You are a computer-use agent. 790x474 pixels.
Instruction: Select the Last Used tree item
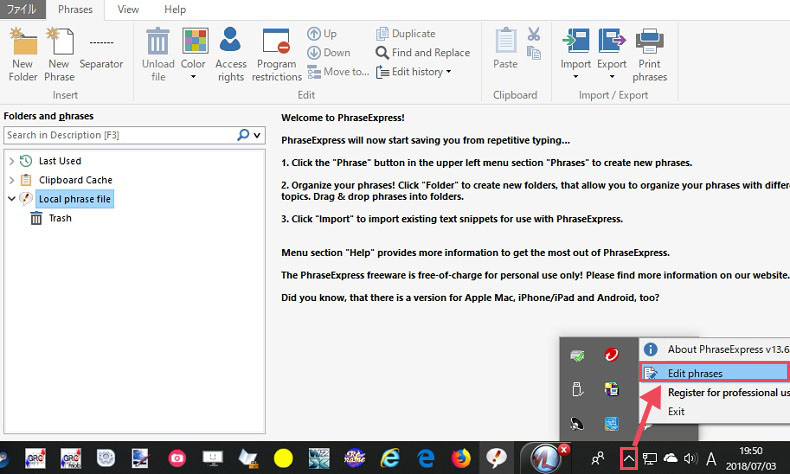tap(60, 161)
